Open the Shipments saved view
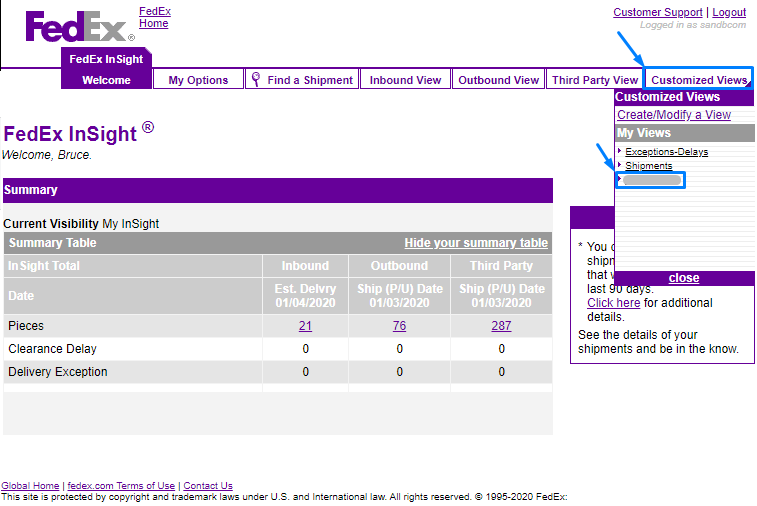Image resolution: width=757 pixels, height=506 pixels. pos(648,166)
